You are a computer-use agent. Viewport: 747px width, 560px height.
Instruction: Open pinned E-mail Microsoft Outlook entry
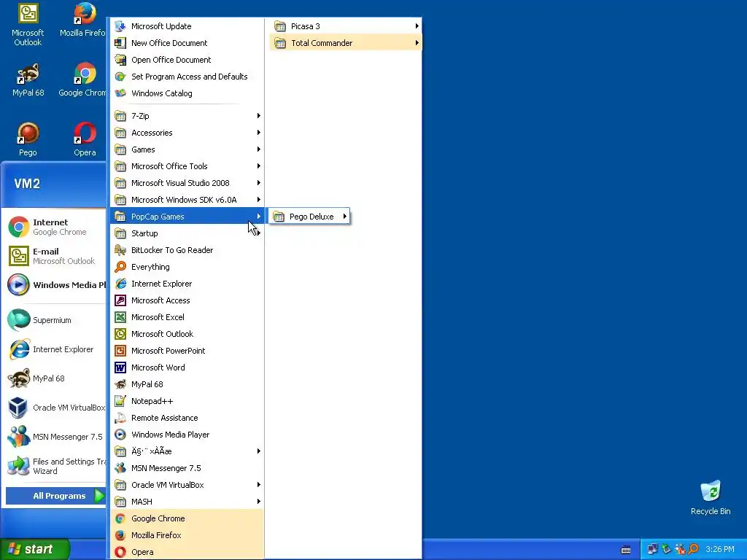pyautogui.click(x=54, y=256)
